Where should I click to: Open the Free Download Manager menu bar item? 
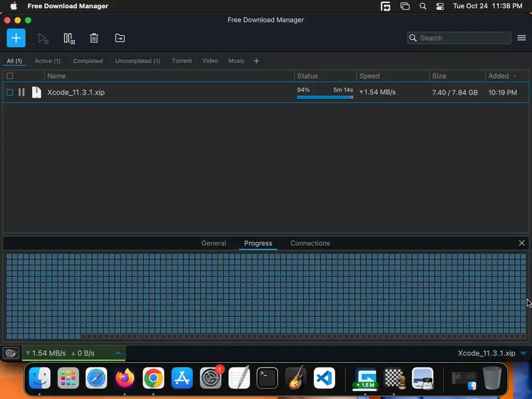point(68,6)
